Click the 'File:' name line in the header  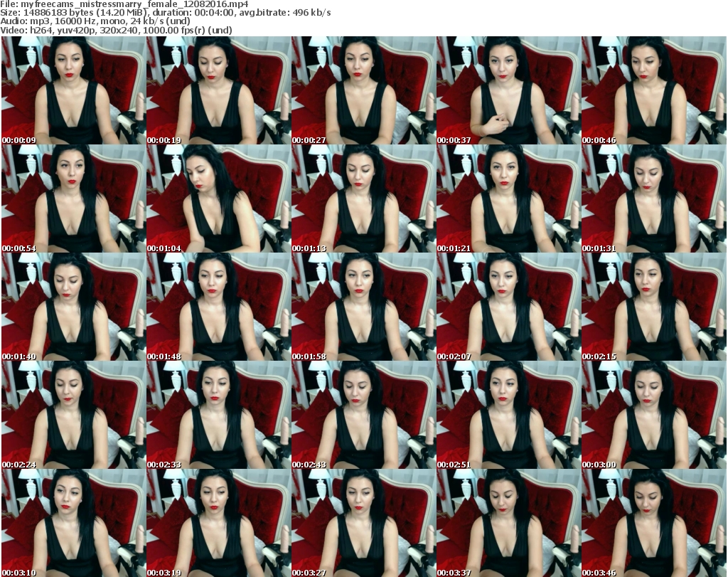pyautogui.click(x=124, y=4)
